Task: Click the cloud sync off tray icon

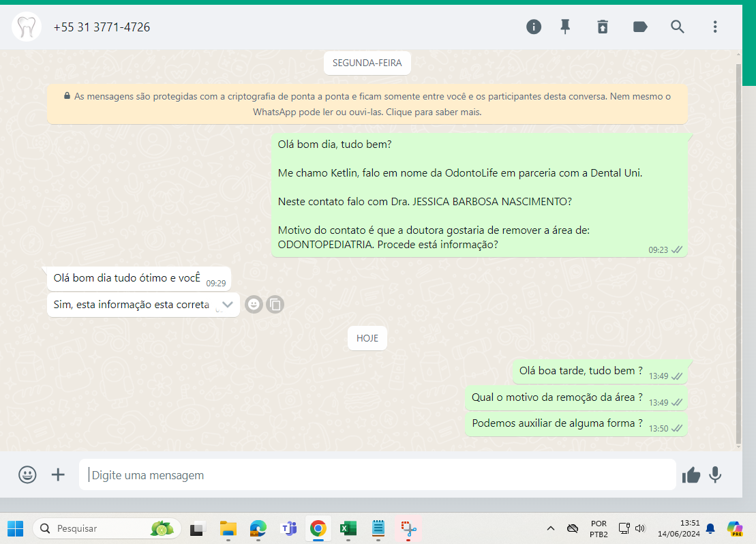Action: click(x=573, y=528)
